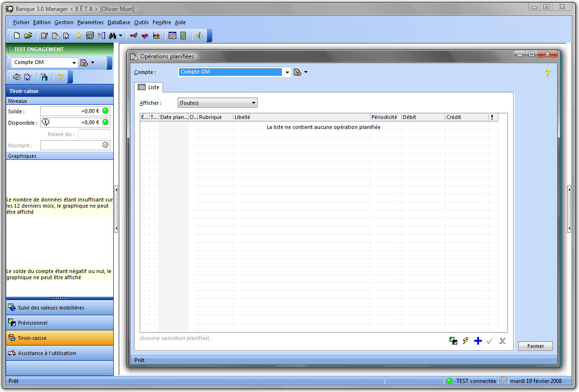Open the calculator from the toolbar
The width and height of the screenshot is (579, 392).
(x=183, y=36)
